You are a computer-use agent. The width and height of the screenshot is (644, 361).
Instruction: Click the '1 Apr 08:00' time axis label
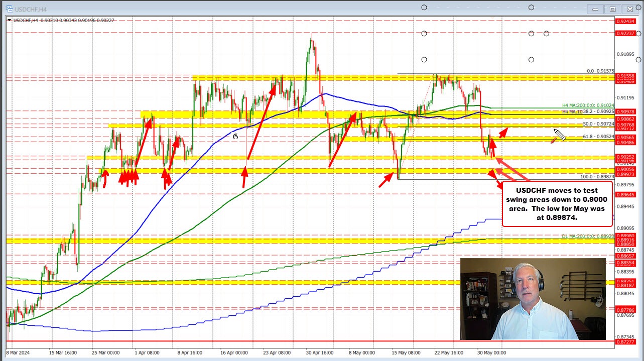click(146, 352)
